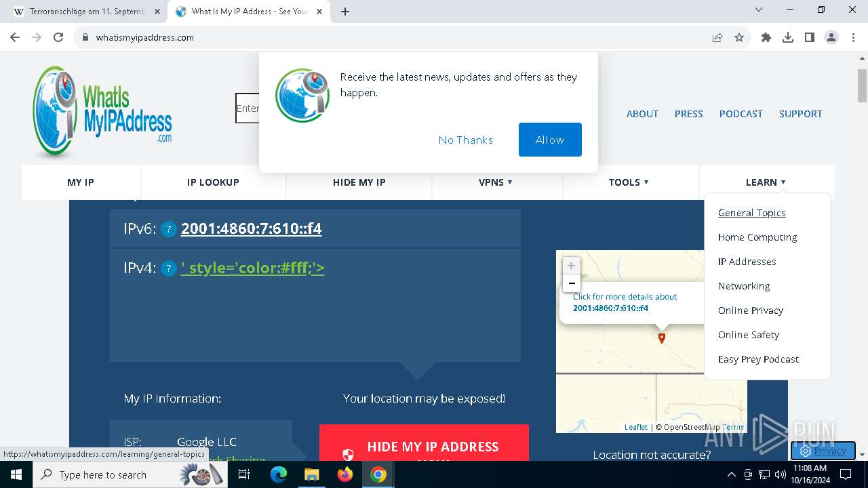Choose General Topics from Learn menu

[751, 213]
